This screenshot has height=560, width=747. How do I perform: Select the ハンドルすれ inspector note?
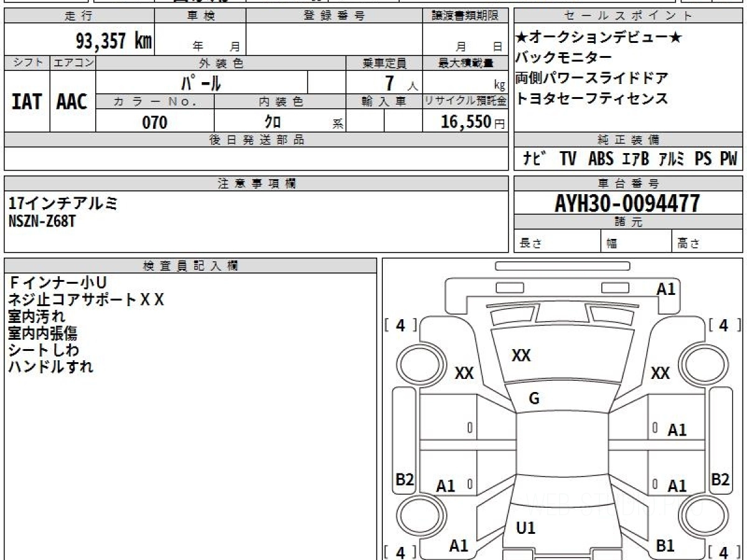51,366
